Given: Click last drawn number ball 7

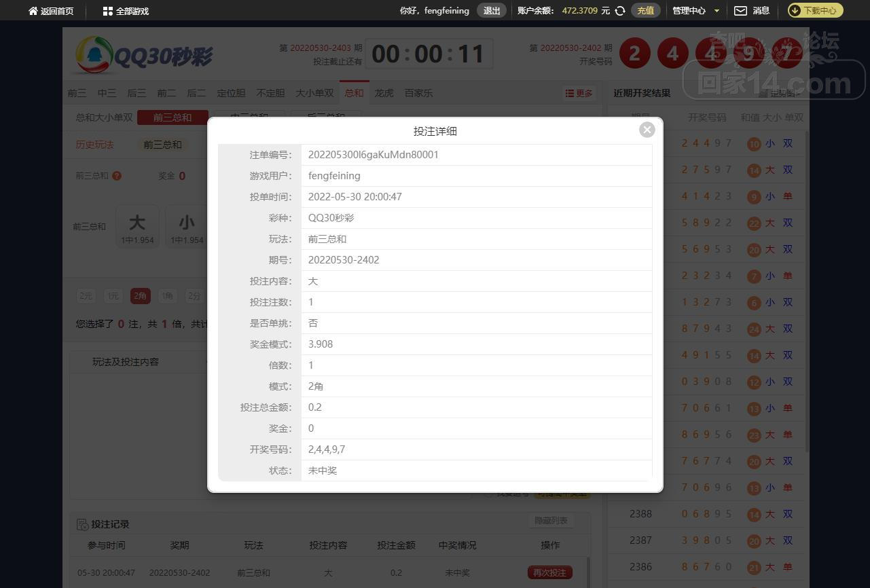Looking at the screenshot, I should pyautogui.click(x=787, y=54).
